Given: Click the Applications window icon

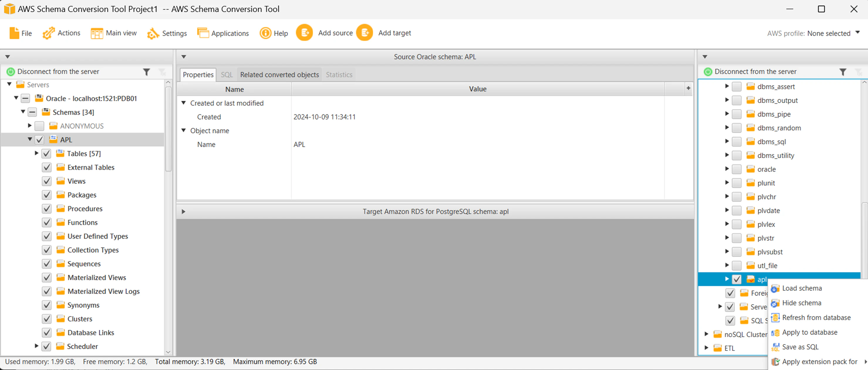Looking at the screenshot, I should (x=203, y=33).
